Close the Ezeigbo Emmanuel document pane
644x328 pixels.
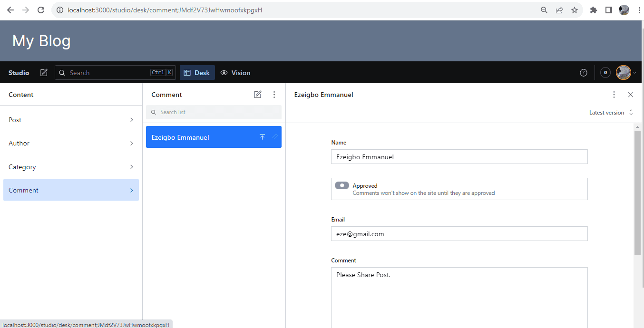pyautogui.click(x=631, y=95)
